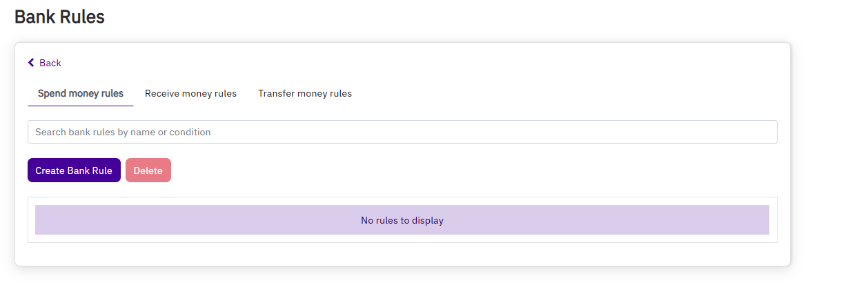868x303 pixels.
Task: Click the No rules to display banner
Action: pos(402,220)
